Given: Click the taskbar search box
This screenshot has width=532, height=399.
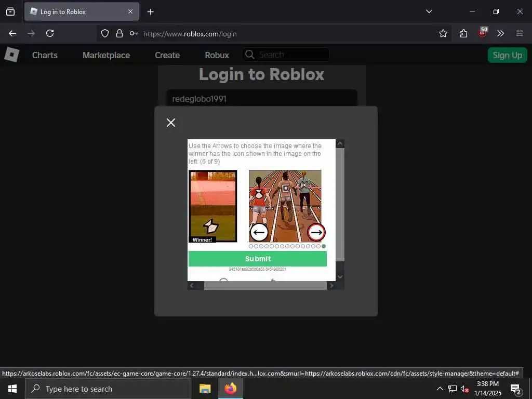Looking at the screenshot, I should tap(108, 389).
